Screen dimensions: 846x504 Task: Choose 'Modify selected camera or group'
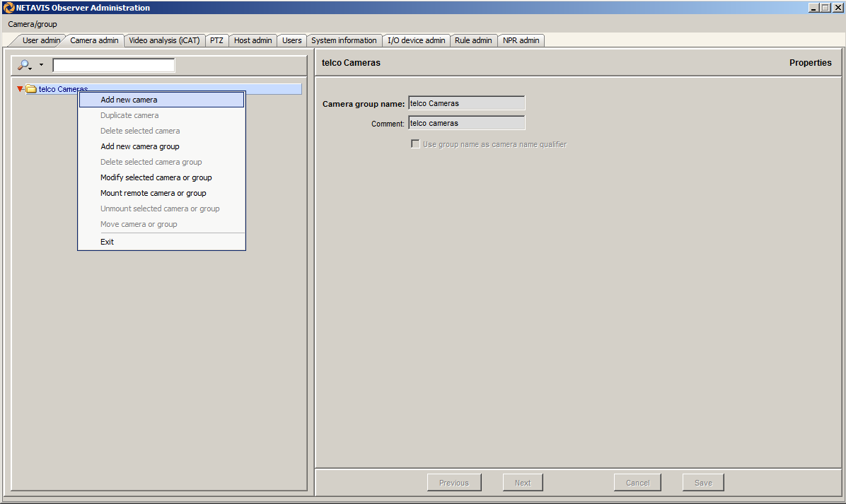point(156,177)
